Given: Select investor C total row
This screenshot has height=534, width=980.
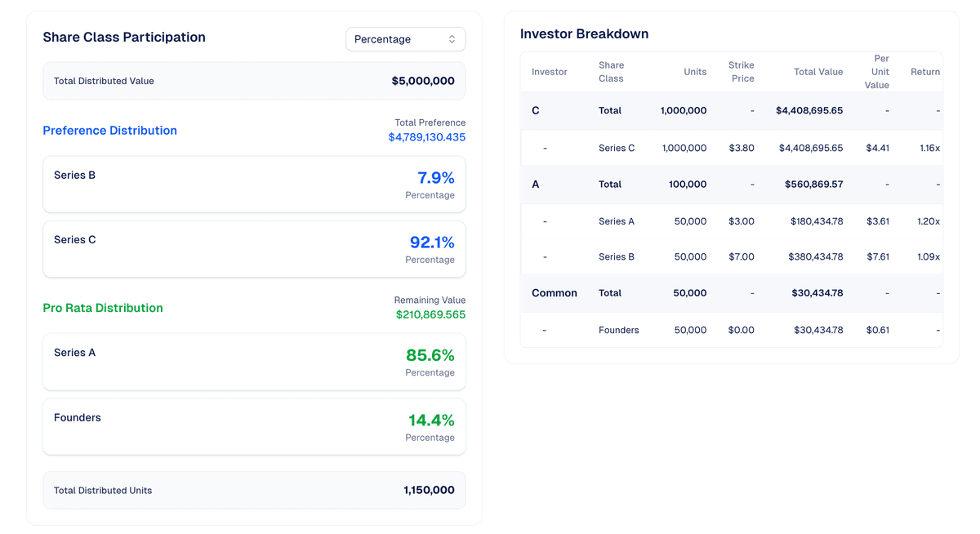Looking at the screenshot, I should [x=731, y=110].
